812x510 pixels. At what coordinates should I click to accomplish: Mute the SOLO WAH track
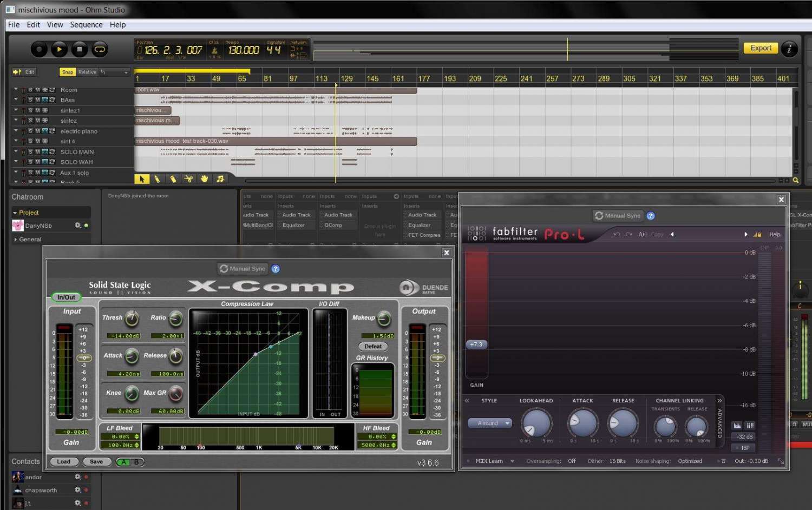point(38,162)
